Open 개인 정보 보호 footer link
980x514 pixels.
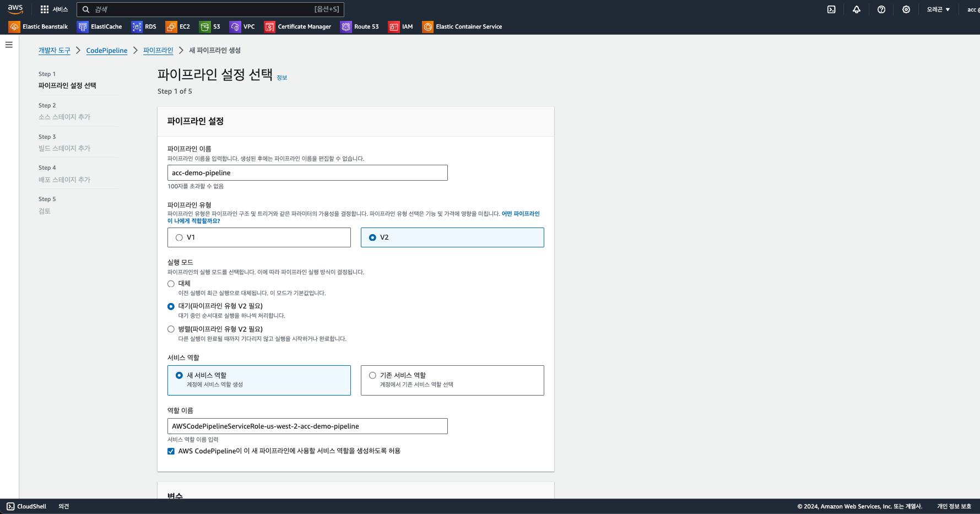(x=954, y=506)
